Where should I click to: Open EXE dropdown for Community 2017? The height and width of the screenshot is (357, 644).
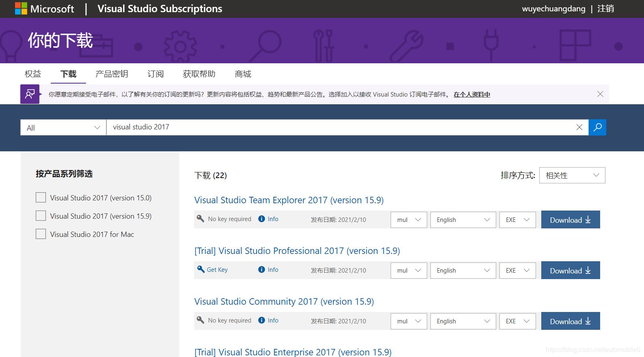pos(518,321)
